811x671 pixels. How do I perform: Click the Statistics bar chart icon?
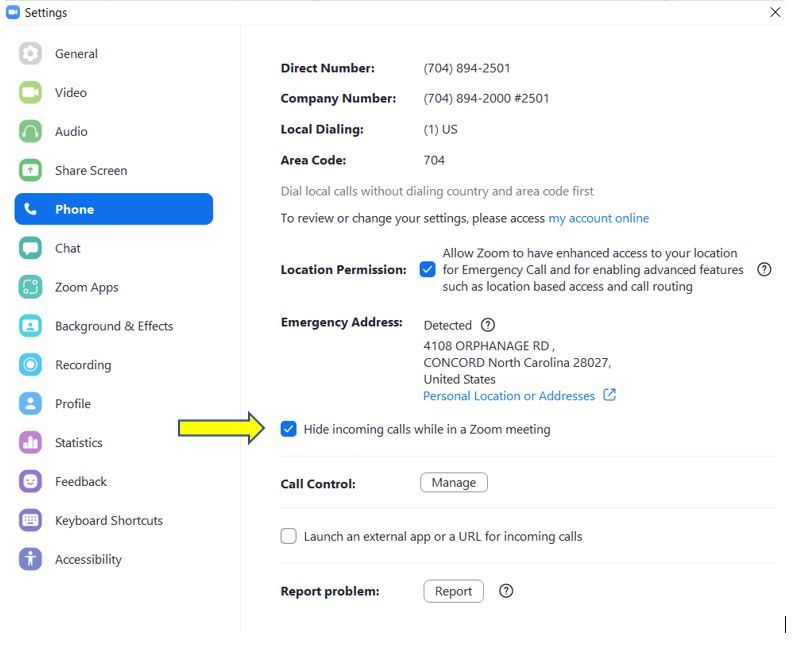[x=30, y=442]
